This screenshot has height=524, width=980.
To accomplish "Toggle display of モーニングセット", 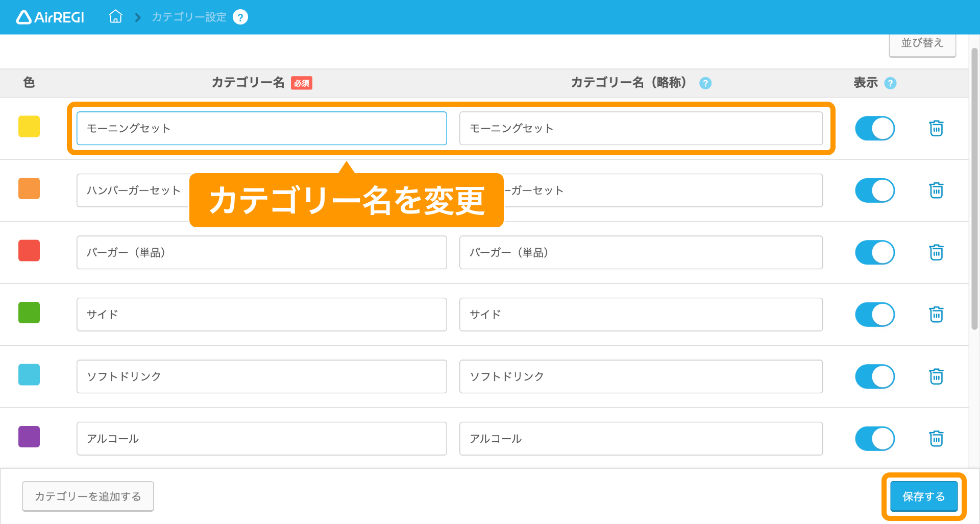I will 875,128.
